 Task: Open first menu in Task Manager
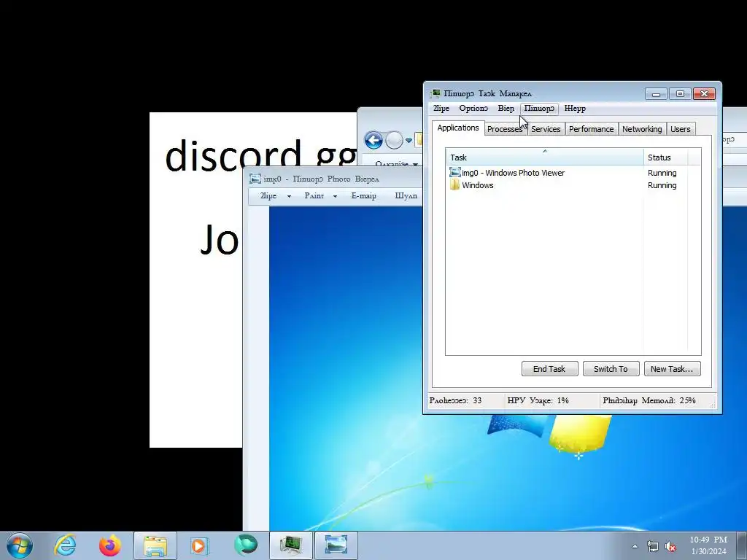point(441,109)
